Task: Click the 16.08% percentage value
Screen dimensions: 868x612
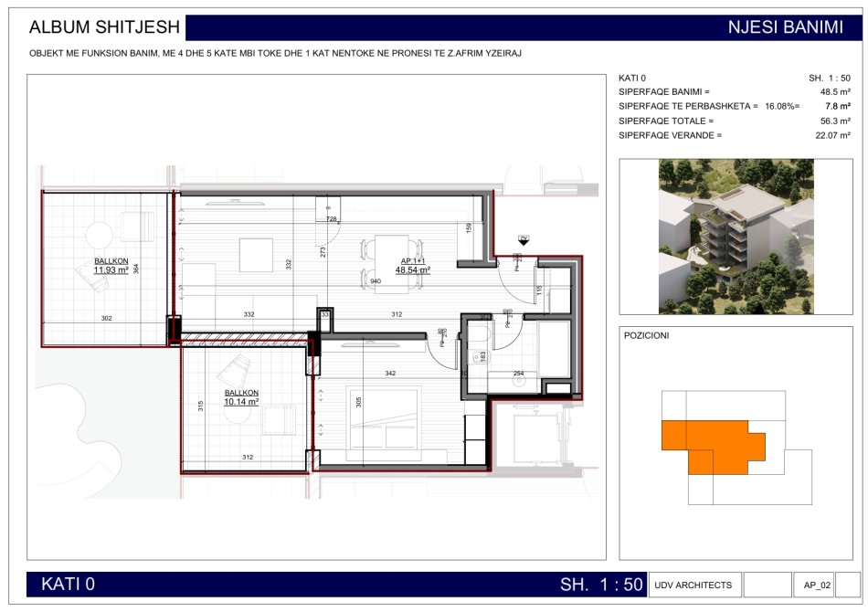Action: coord(781,106)
